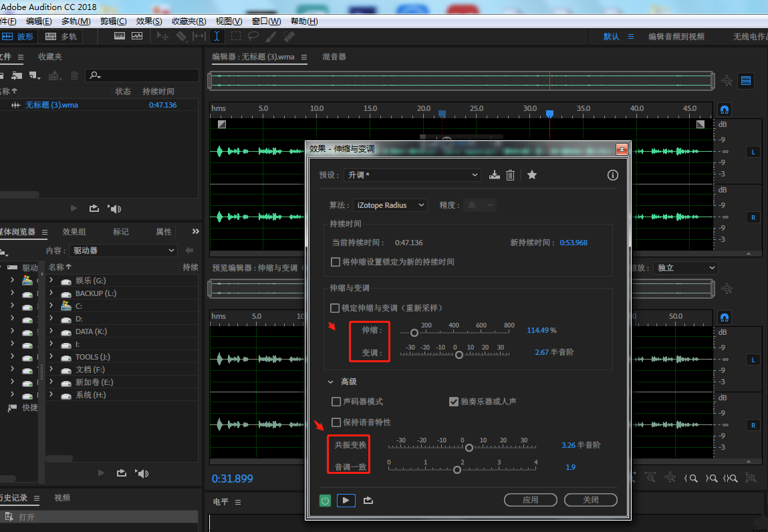Toggle the R channel in the editor waveform
The width and height of the screenshot is (768, 532).
click(753, 217)
